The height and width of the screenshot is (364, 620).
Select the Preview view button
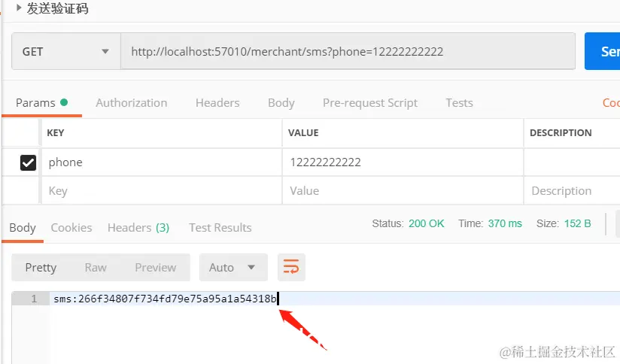point(156,268)
